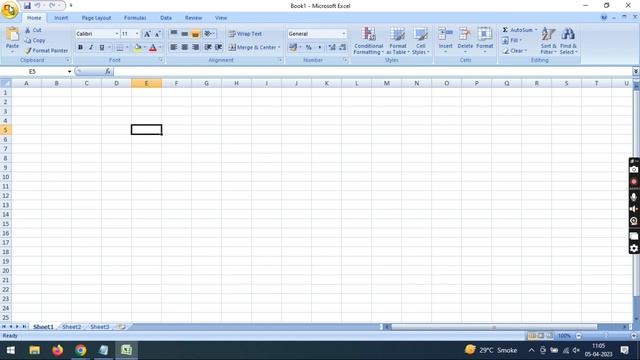Toggle bold formatting
The image size is (640, 360).
point(80,47)
